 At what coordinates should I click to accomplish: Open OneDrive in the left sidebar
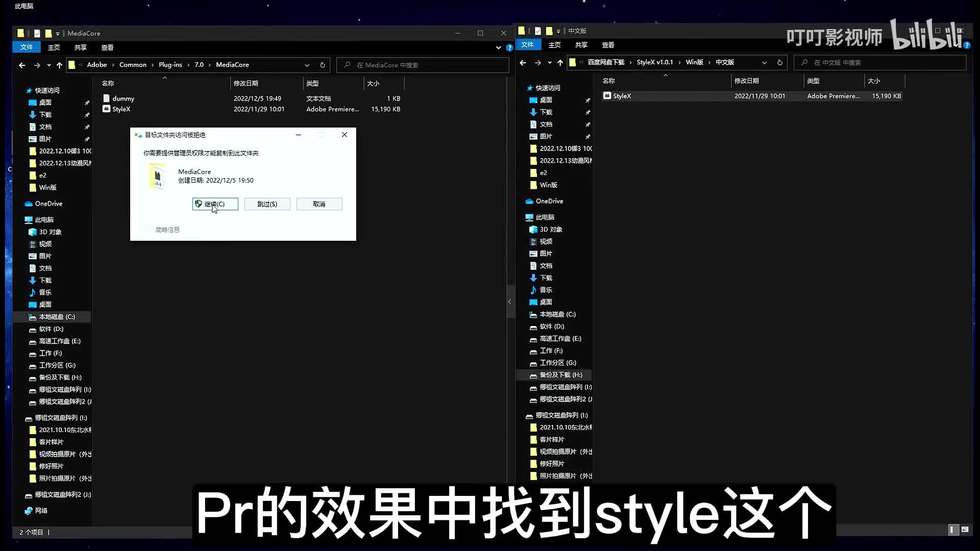[48, 204]
